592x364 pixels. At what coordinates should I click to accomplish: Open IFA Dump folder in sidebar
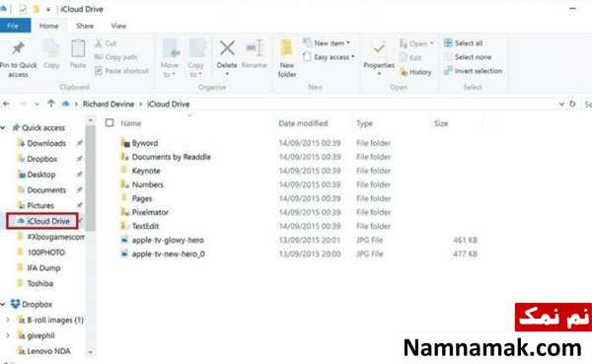[43, 268]
